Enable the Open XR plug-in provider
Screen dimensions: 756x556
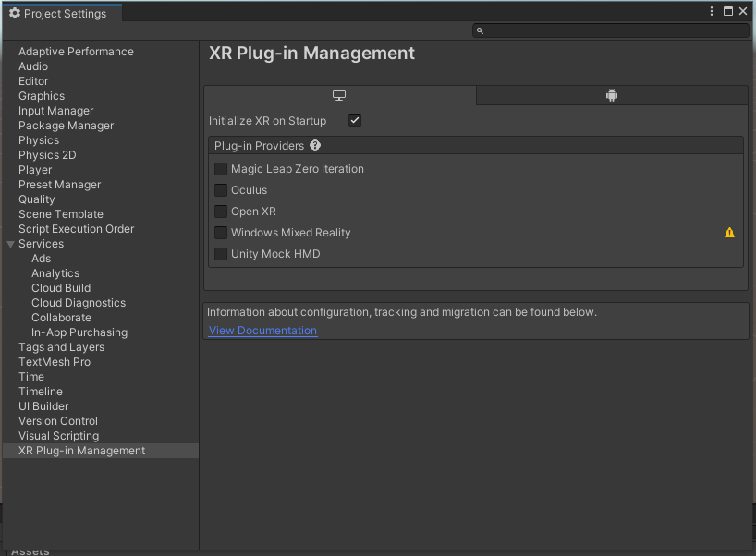pyautogui.click(x=221, y=212)
